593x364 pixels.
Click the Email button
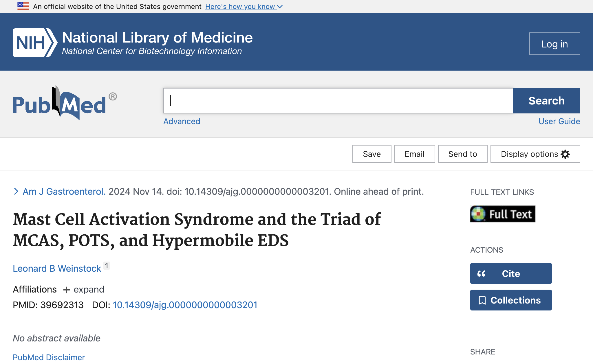coord(414,154)
